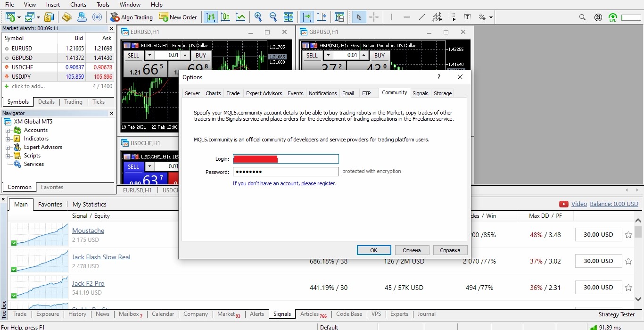Pick the trendline drawing tool
Image resolution: width=644 pixels, height=330 pixels.
pos(421,17)
